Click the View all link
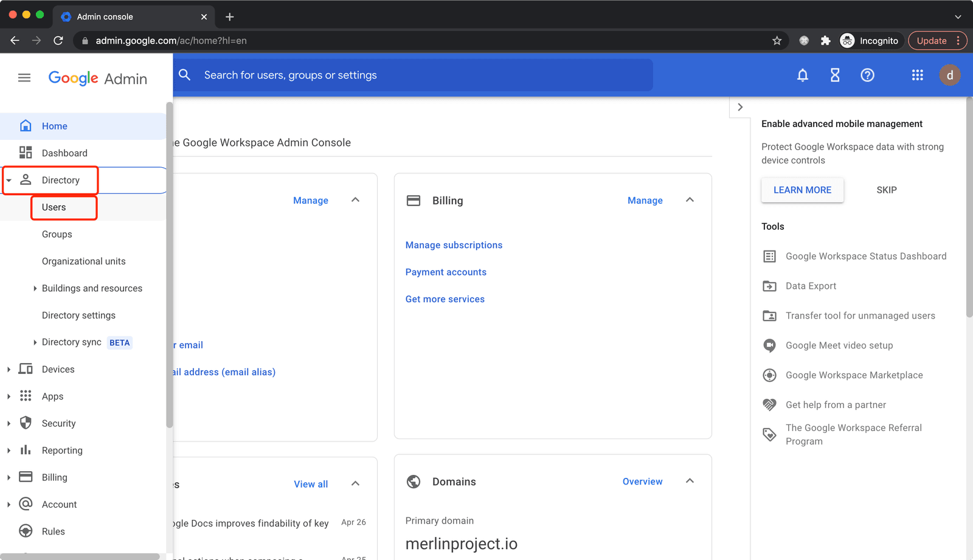Viewport: 973px width, 560px height. tap(311, 484)
